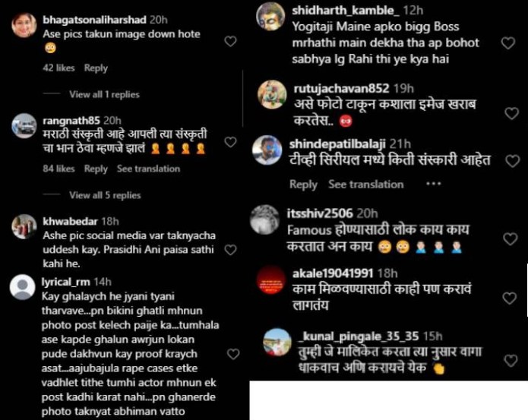The height and width of the screenshot is (420, 528).
Task: Like akale19041991's comment
Action: pos(509,298)
